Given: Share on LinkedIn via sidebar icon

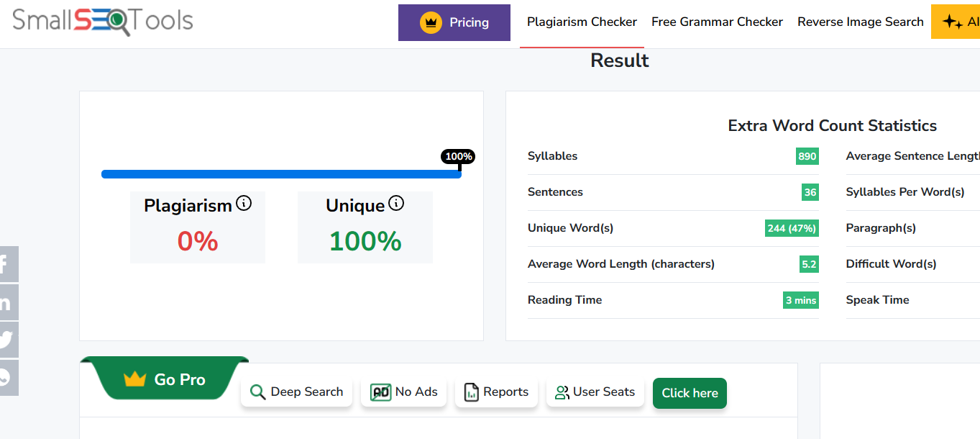Looking at the screenshot, I should click(x=6, y=302).
